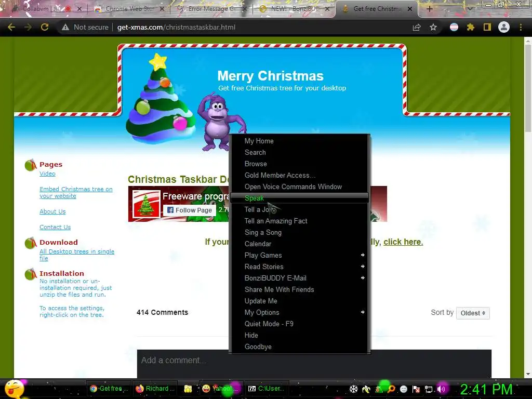The height and width of the screenshot is (399, 532).
Task: Switch to Firefox 'Richard' taskbar button
Action: (x=155, y=389)
